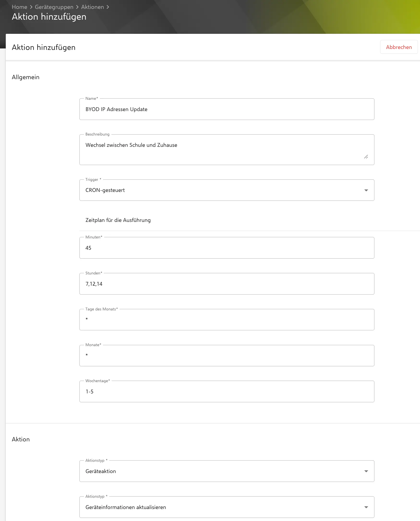Click the textarea resize handle in Beschreibung
The image size is (420, 521).
click(366, 157)
